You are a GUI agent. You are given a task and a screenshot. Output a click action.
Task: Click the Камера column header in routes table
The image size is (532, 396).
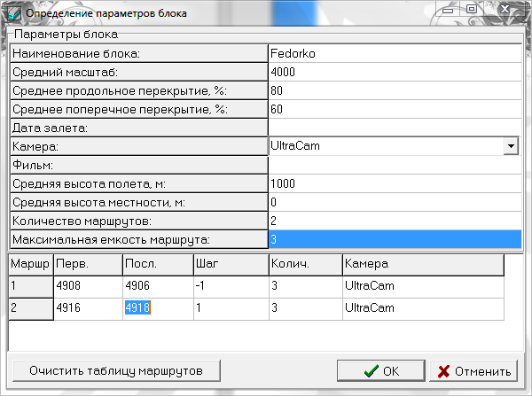(x=423, y=264)
